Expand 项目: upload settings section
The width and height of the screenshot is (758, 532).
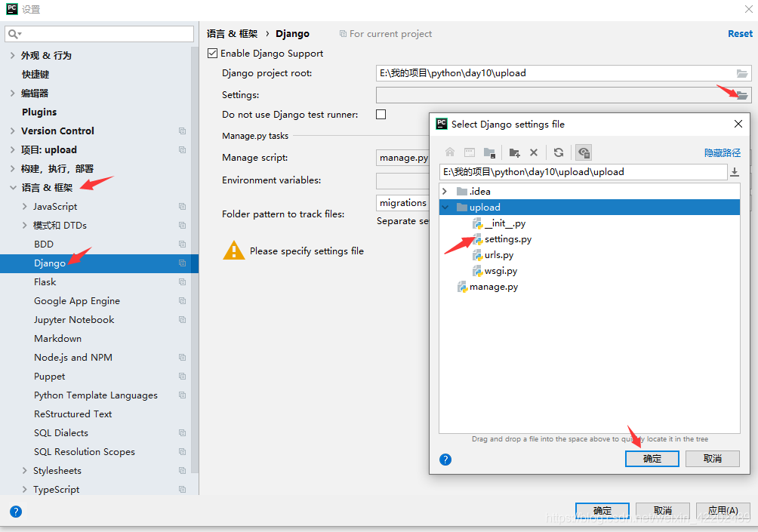click(x=13, y=150)
